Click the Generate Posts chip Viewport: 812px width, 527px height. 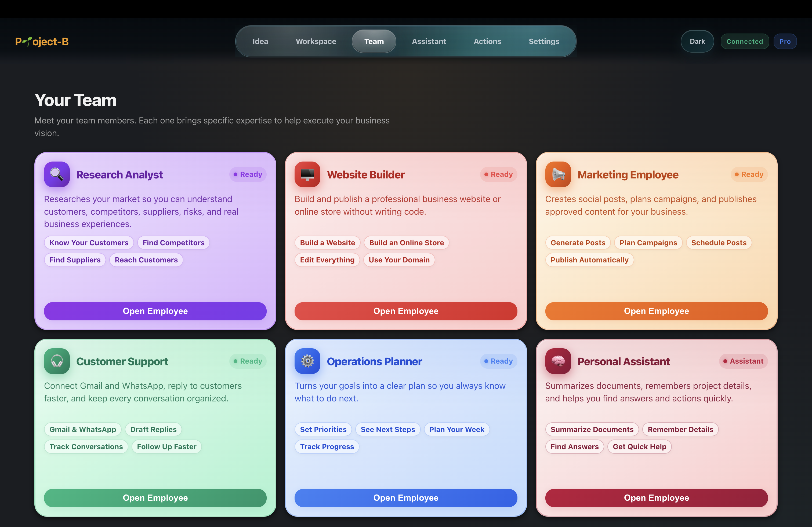pos(578,242)
